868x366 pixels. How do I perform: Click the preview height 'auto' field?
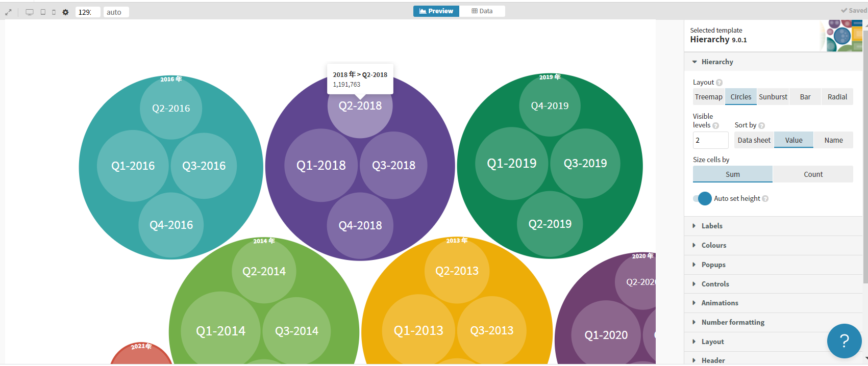(116, 12)
